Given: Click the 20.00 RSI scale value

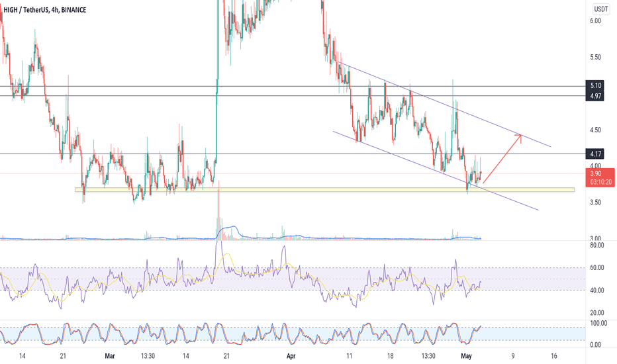Looking at the screenshot, I should pyautogui.click(x=597, y=313).
